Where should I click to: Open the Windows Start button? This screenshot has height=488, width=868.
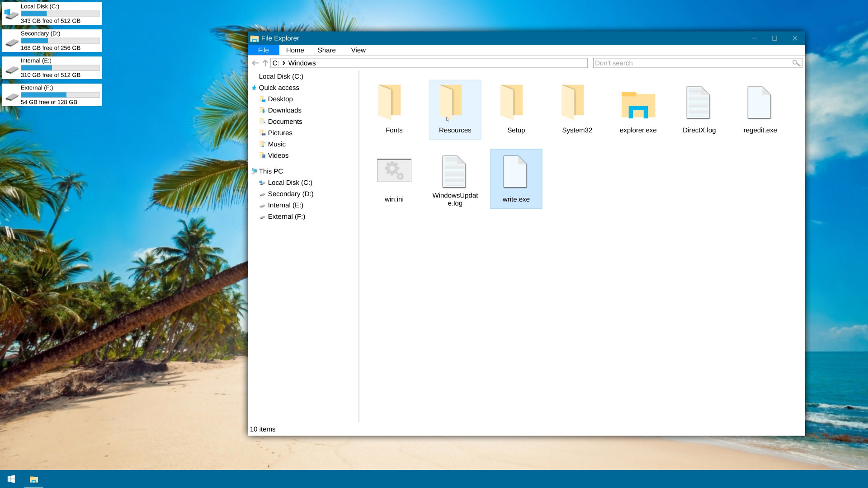11,479
